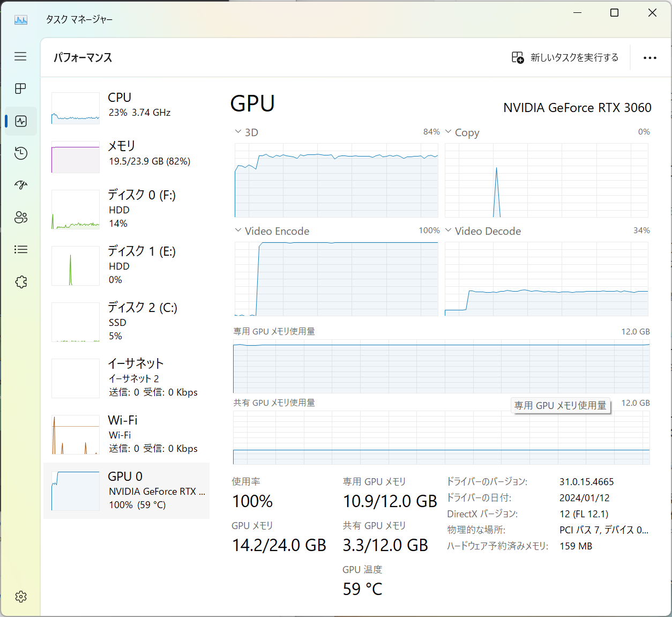The height and width of the screenshot is (617, 672).
Task: Open the hamburger navigation menu
Action: [x=20, y=56]
